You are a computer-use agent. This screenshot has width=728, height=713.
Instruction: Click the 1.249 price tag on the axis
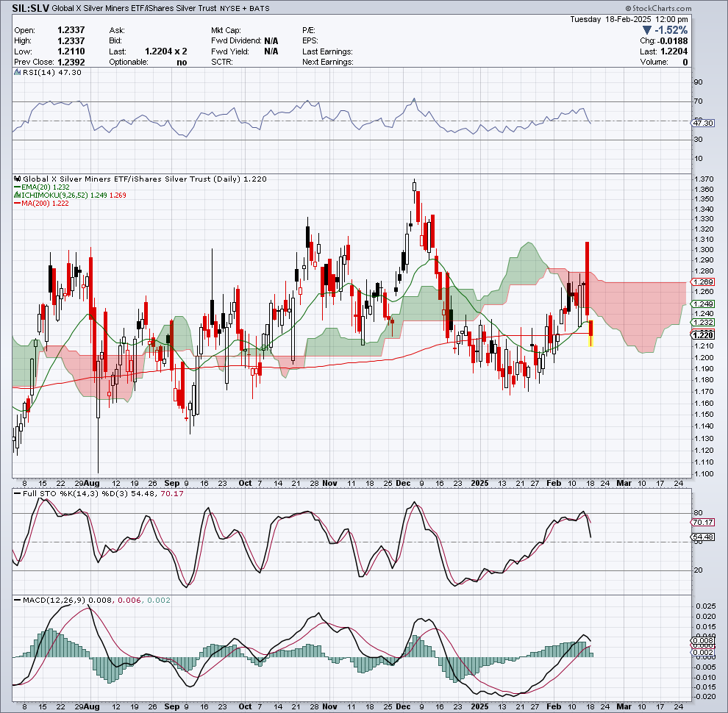[703, 304]
